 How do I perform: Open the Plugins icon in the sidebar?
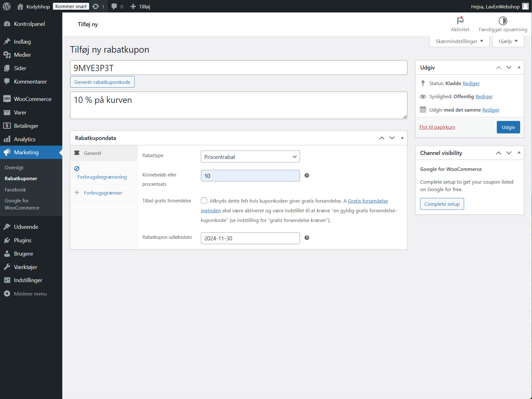point(7,240)
